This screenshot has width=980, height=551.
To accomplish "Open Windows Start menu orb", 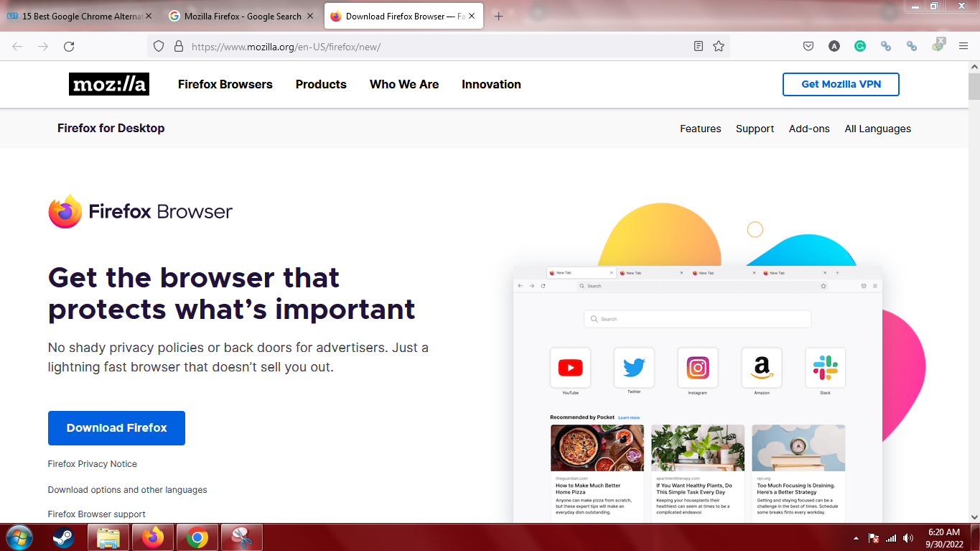I will click(x=19, y=537).
